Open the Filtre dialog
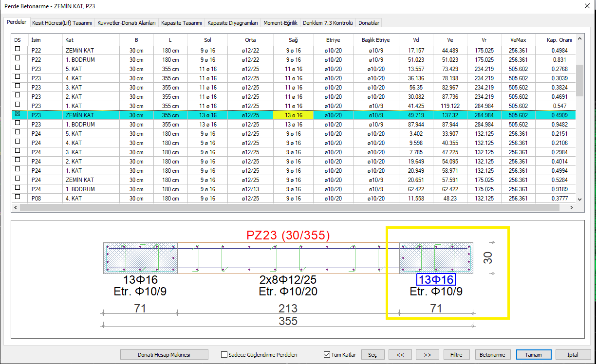 pyautogui.click(x=456, y=355)
